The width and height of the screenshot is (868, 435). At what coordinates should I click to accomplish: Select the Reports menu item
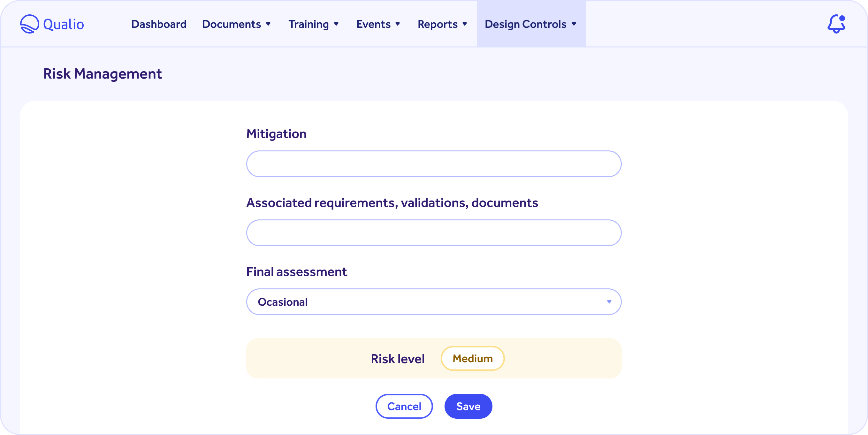click(x=438, y=24)
